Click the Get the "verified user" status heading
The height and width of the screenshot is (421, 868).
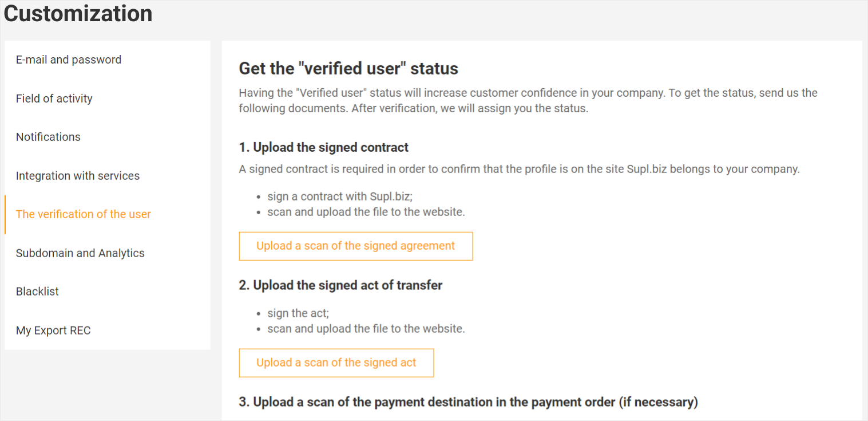[348, 69]
